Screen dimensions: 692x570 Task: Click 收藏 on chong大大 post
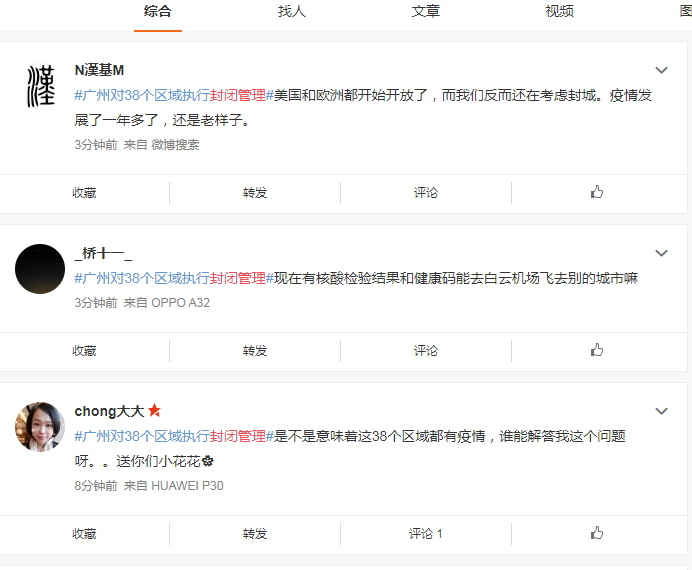coord(84,534)
